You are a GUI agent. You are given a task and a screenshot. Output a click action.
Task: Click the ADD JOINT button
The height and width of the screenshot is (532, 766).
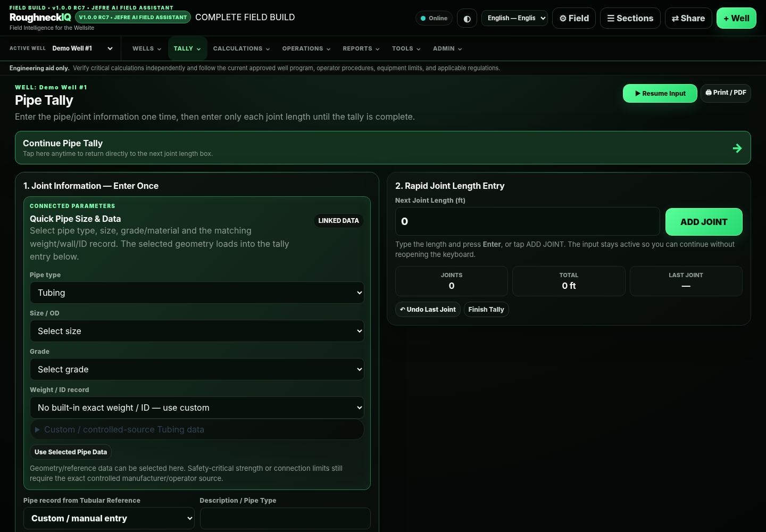pyautogui.click(x=704, y=222)
